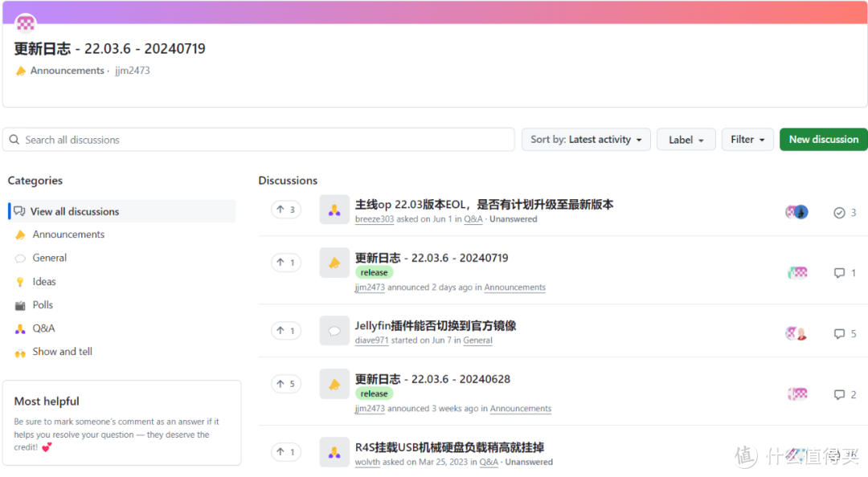Upvote the 主线op 22.03版本EOL discussion
The height and width of the screenshot is (477, 868).
[286, 209]
